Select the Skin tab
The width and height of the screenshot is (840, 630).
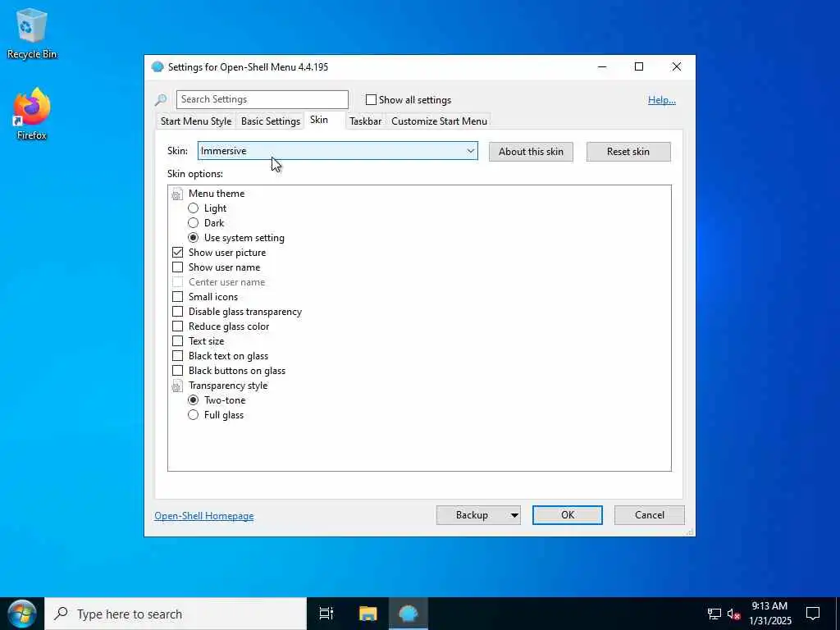319,120
